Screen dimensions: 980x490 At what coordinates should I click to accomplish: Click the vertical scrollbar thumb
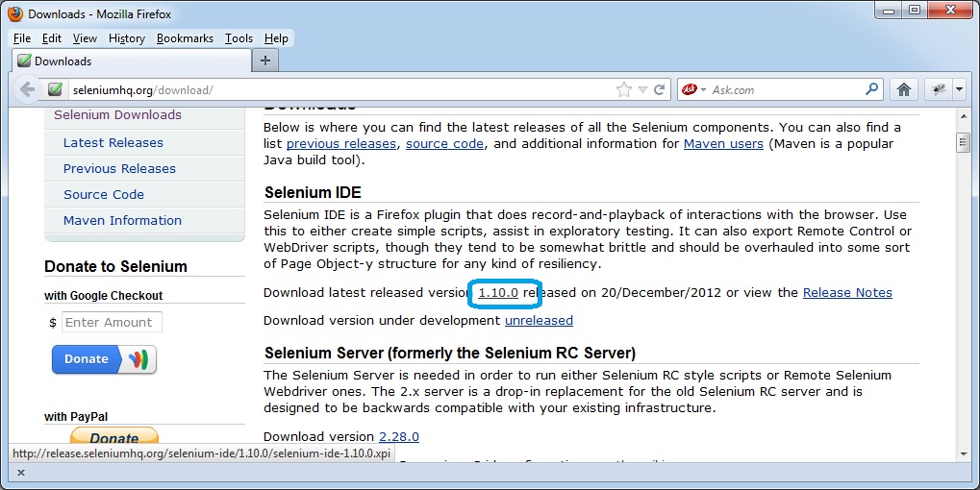[x=963, y=142]
